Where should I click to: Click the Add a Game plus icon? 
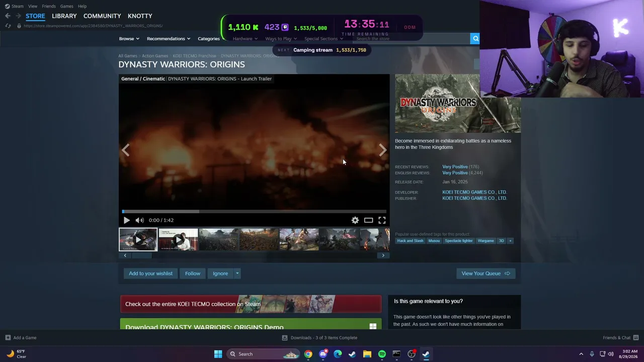[8, 338]
